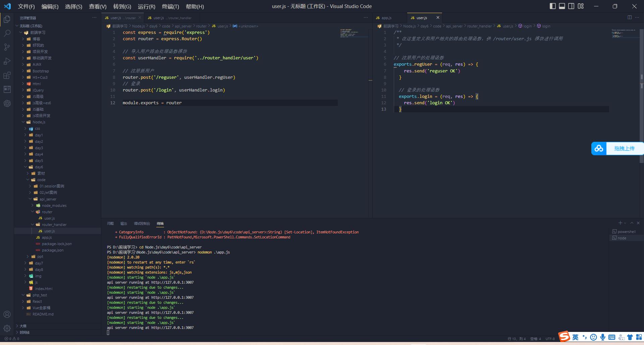This screenshot has height=345, width=644.
Task: Open the terminal launch profile dropdown arrow
Action: pyautogui.click(x=625, y=223)
